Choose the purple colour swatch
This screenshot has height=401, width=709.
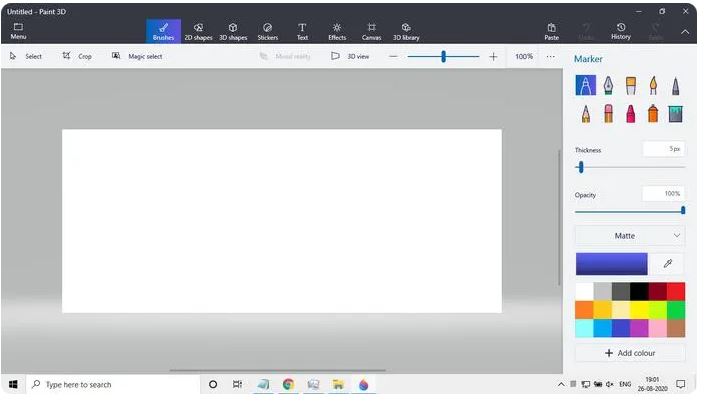point(639,328)
